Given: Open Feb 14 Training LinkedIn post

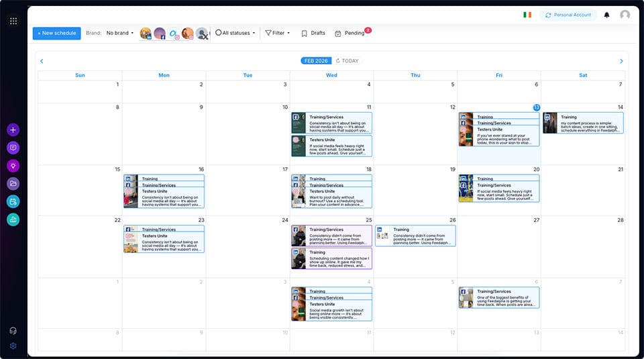Looking at the screenshot, I should pos(583,123).
